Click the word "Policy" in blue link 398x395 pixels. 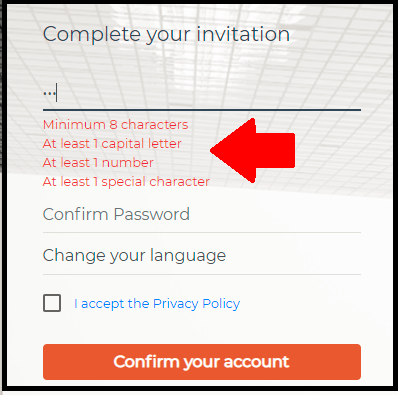(x=221, y=304)
